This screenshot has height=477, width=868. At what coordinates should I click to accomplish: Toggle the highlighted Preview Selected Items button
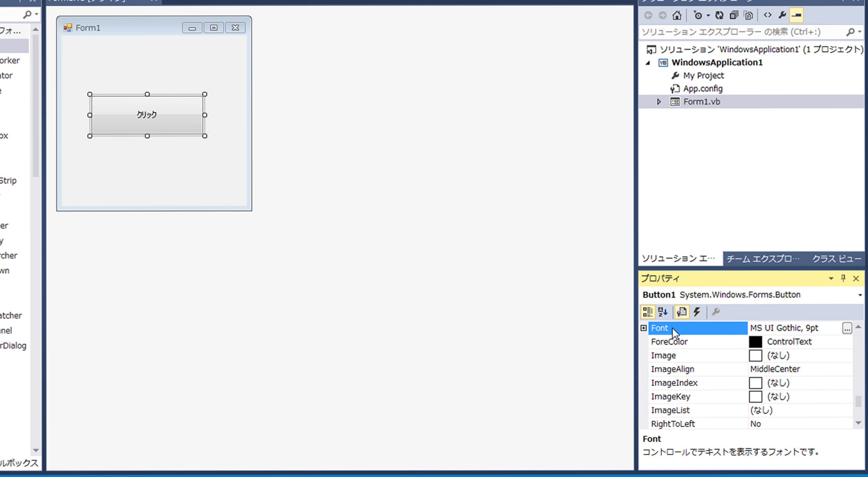click(797, 15)
